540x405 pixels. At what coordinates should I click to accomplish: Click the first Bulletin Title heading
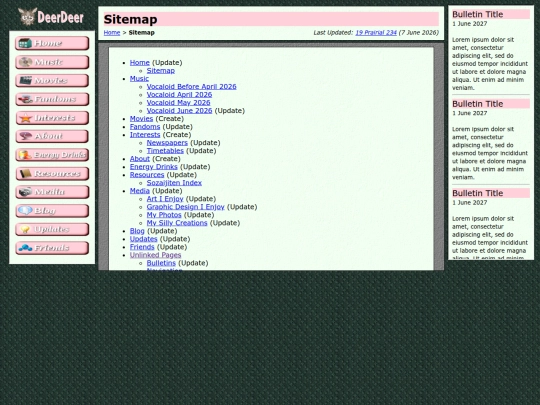478,14
